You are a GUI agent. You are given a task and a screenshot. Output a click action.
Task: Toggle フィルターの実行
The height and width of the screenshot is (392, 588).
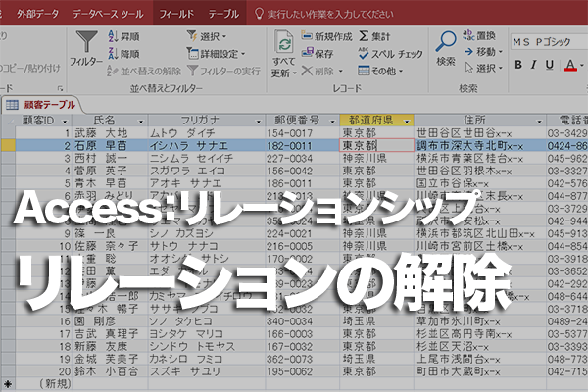(223, 71)
